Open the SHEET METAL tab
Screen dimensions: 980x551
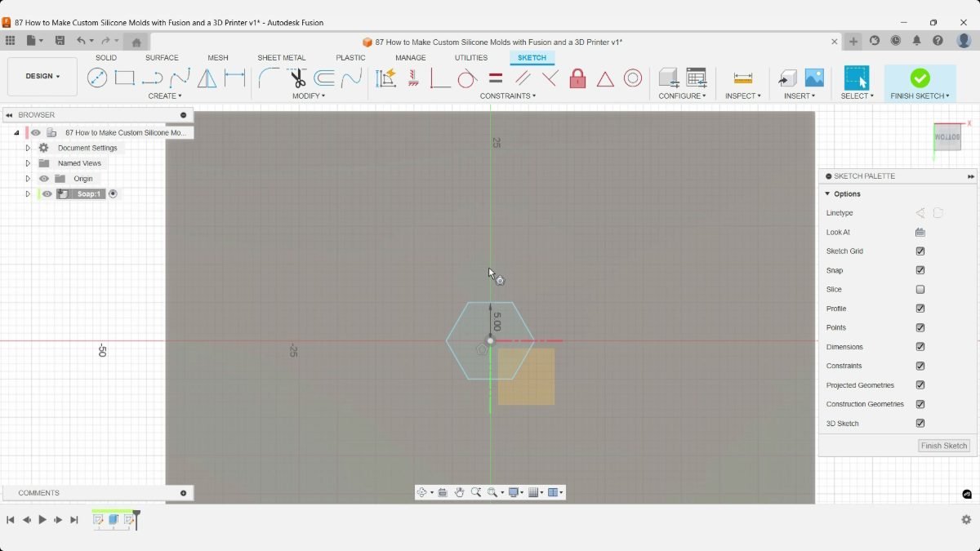coord(282,58)
